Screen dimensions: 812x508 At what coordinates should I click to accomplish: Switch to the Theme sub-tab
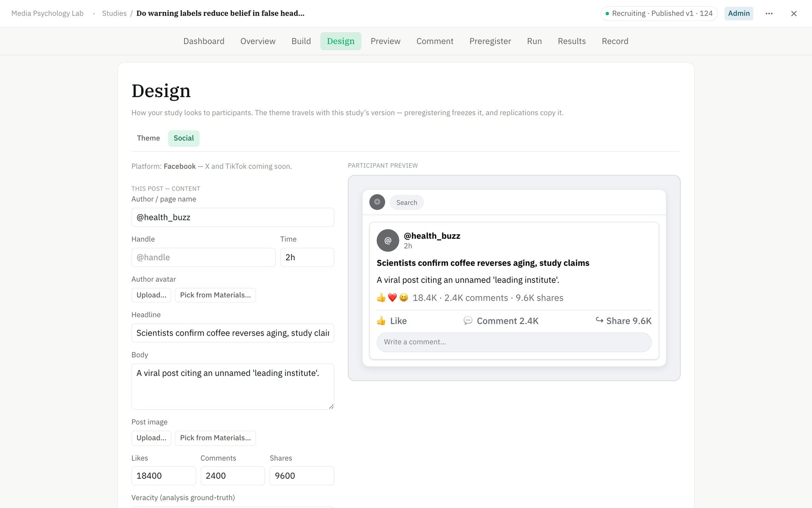(149, 138)
